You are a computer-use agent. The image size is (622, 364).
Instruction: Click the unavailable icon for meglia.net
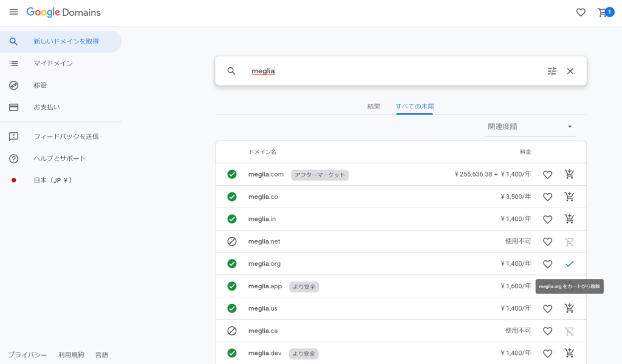coord(232,241)
